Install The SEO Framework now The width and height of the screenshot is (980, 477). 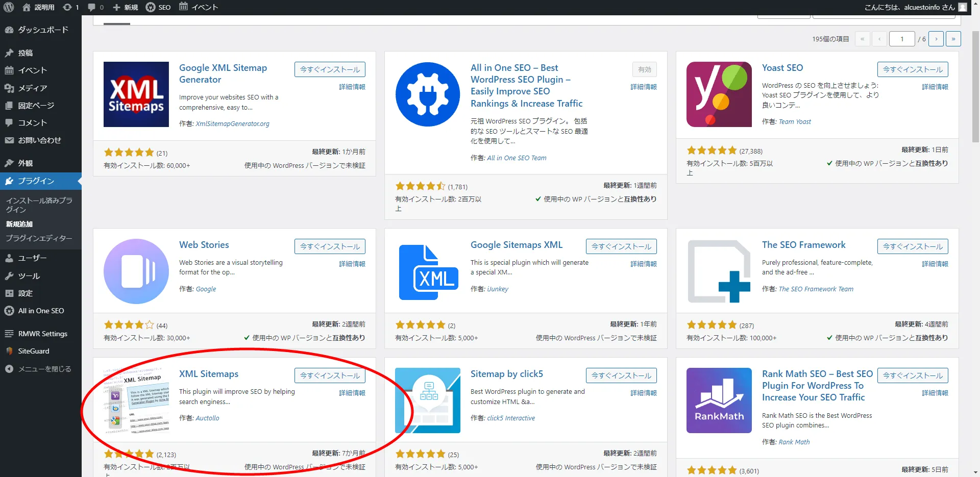tap(913, 246)
